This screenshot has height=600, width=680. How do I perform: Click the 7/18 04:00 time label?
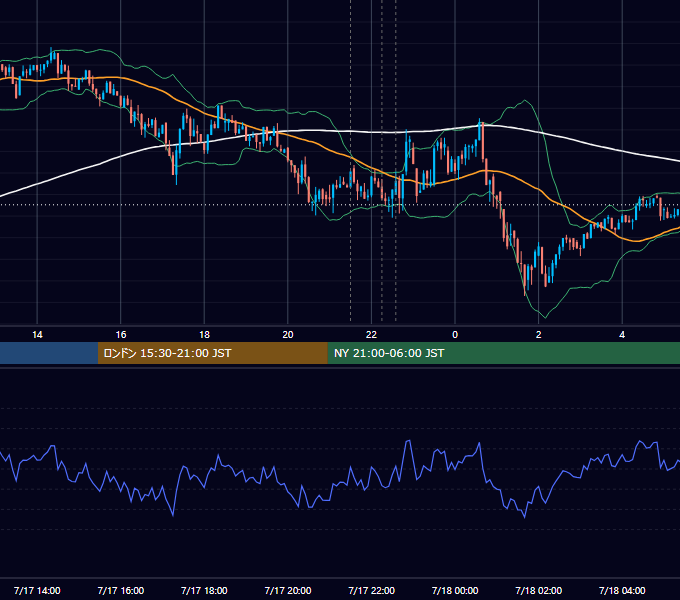click(622, 590)
